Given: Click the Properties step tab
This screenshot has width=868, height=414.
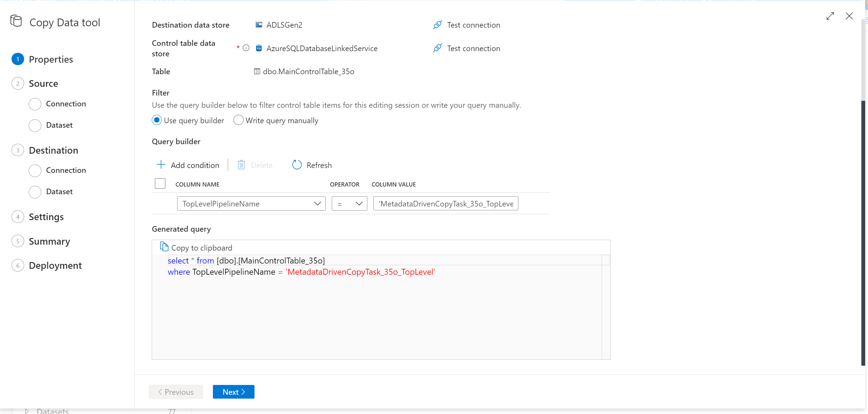Looking at the screenshot, I should [51, 59].
